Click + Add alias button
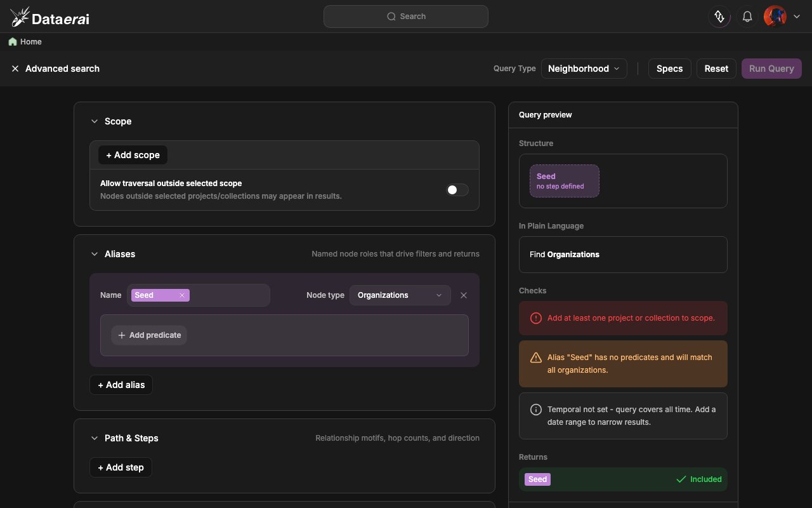 (x=121, y=385)
